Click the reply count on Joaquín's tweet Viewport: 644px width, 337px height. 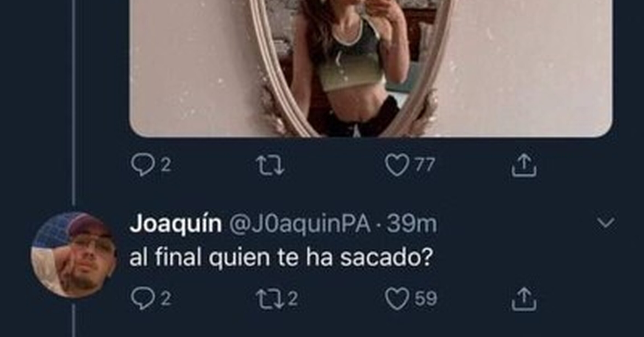click(x=166, y=299)
